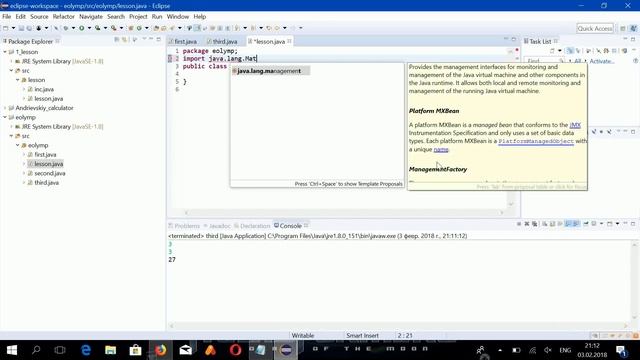This screenshot has width=640, height=360.
Task: Click the Windows Start button
Action: tap(12, 350)
